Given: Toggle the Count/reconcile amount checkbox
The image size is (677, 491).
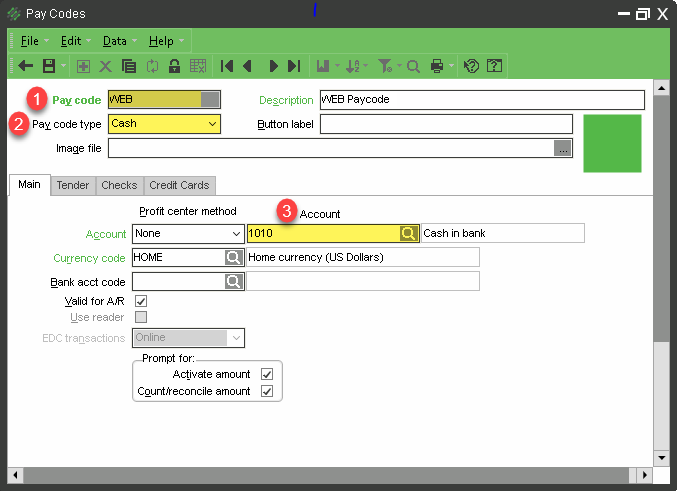Looking at the screenshot, I should tap(267, 392).
